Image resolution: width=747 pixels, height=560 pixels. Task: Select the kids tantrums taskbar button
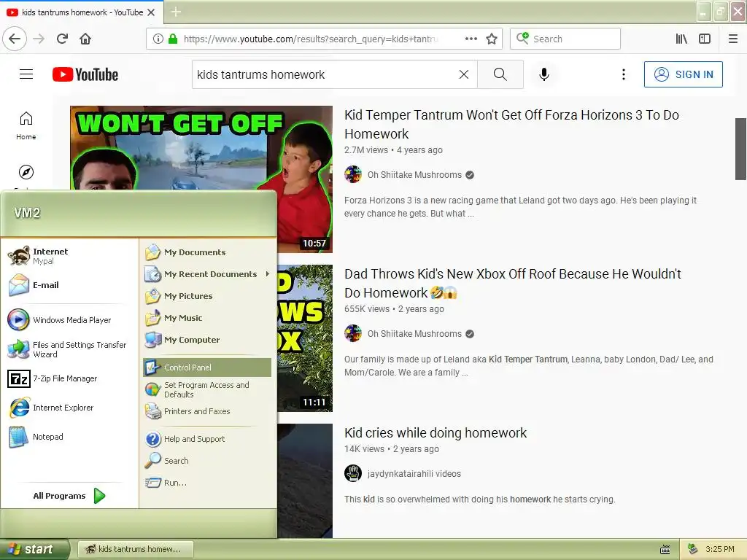(135, 550)
